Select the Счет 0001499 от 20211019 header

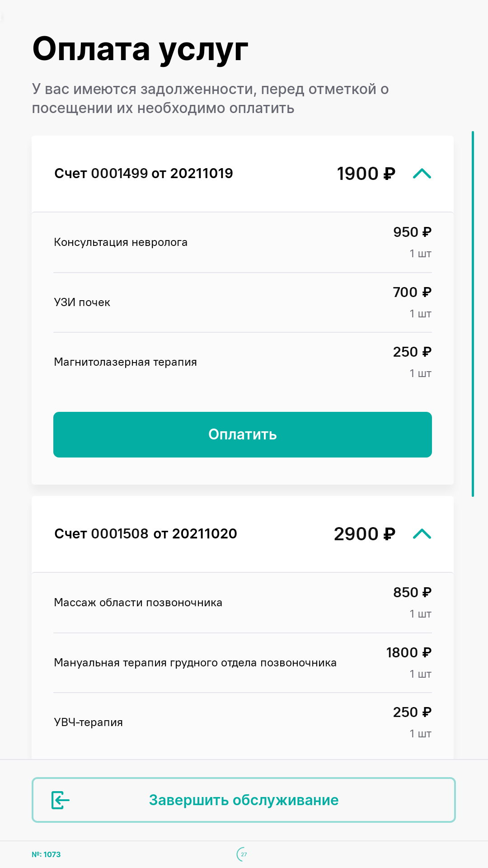[144, 174]
